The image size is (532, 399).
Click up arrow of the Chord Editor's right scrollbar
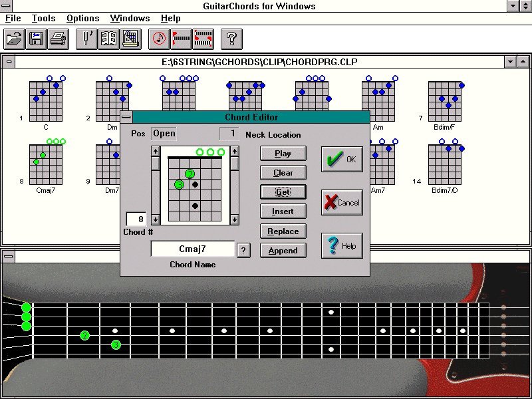235,151
